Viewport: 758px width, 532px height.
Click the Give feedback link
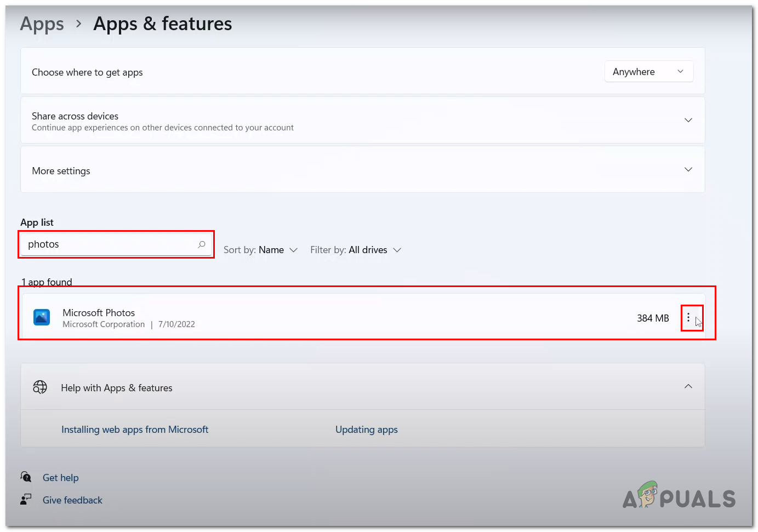tap(72, 500)
